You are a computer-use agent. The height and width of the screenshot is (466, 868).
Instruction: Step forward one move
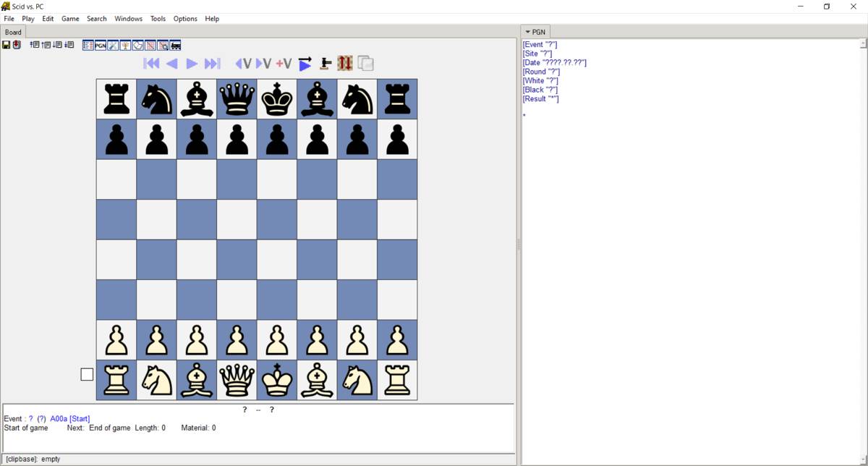(191, 64)
